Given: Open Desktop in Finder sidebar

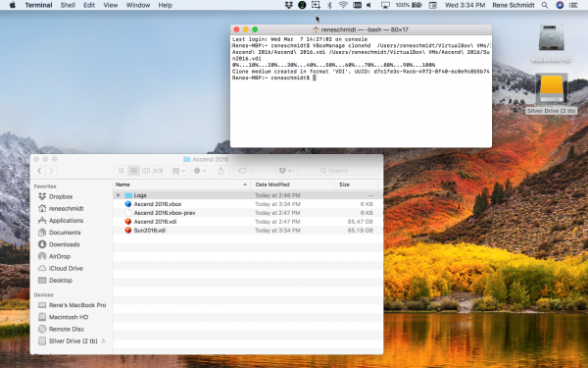Looking at the screenshot, I should point(61,281).
